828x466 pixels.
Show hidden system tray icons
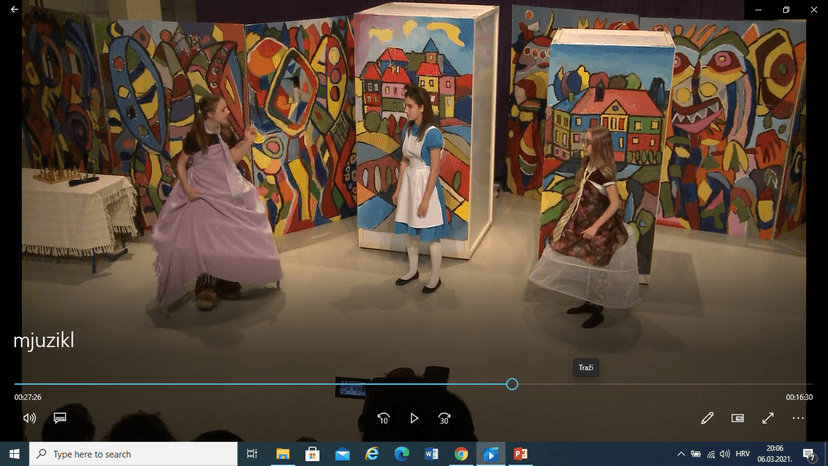tap(681, 454)
